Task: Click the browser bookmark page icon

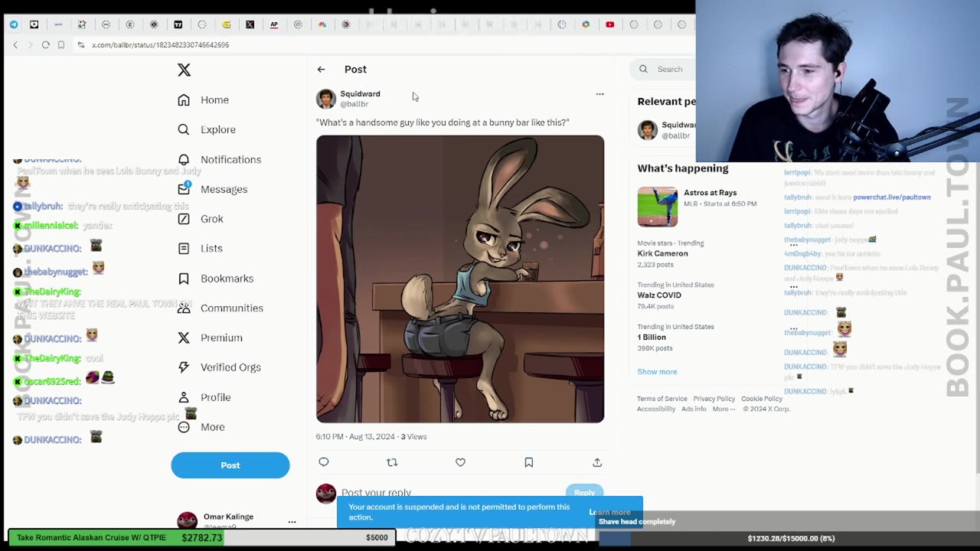Action: pos(61,45)
